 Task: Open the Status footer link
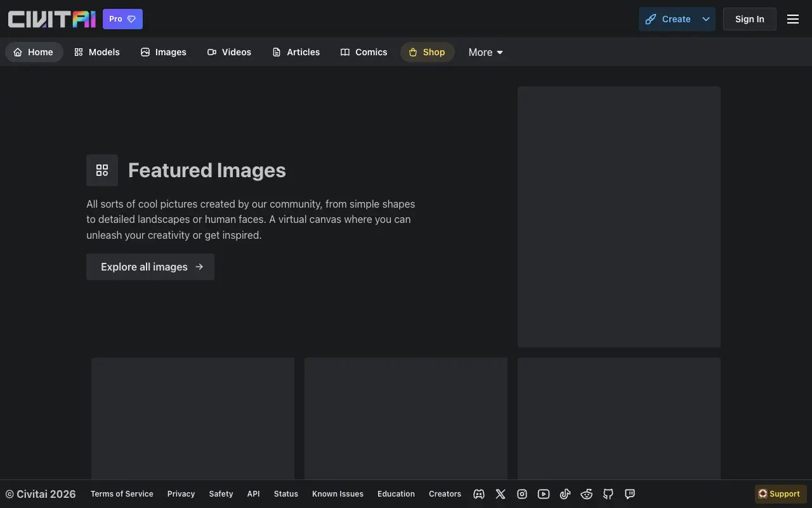(x=286, y=494)
